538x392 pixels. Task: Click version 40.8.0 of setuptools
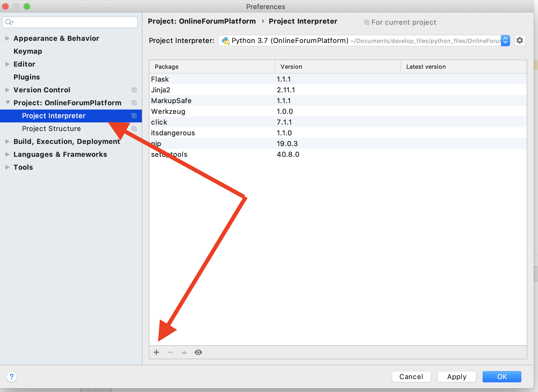[x=288, y=154]
